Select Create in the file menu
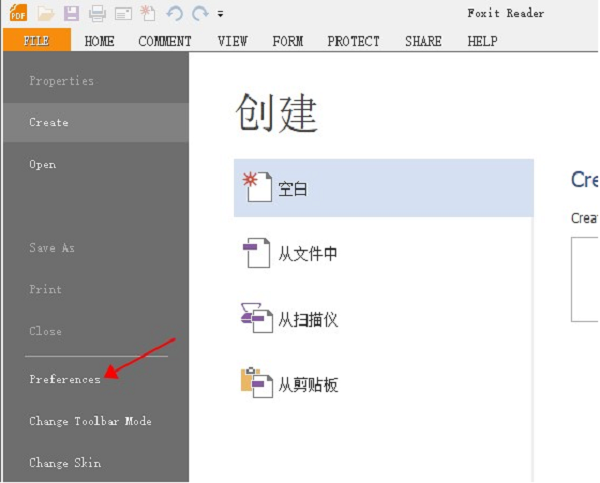 click(96, 122)
